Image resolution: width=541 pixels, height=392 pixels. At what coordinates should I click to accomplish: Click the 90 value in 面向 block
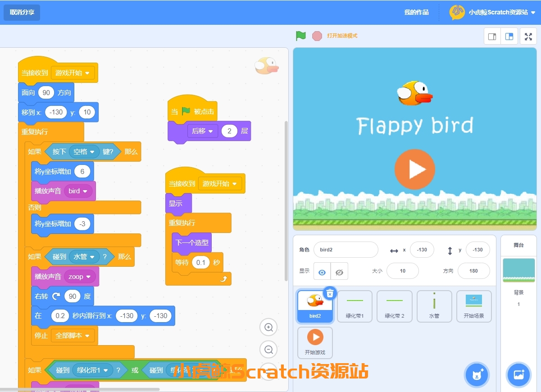(x=46, y=92)
